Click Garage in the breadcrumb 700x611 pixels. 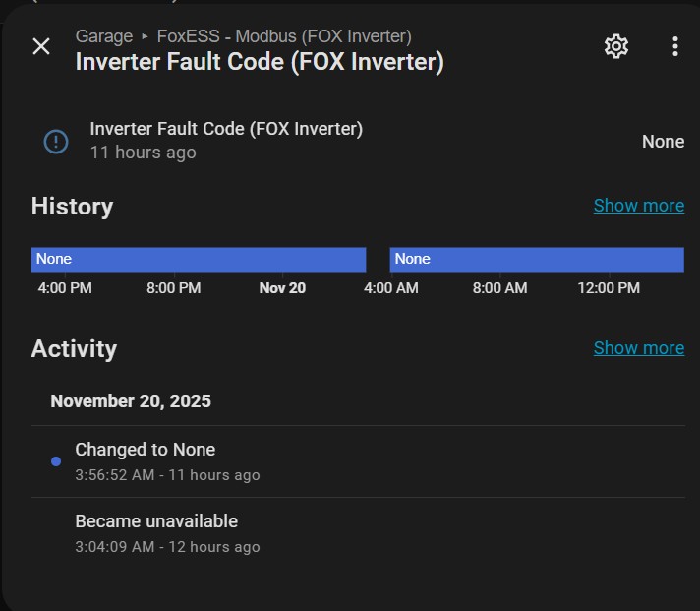[x=104, y=36]
